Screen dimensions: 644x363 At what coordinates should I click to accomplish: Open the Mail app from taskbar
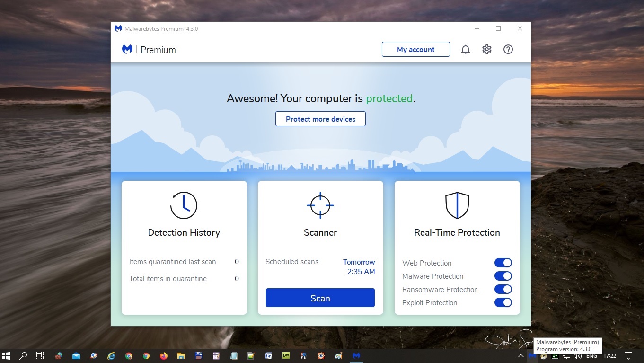(x=76, y=355)
